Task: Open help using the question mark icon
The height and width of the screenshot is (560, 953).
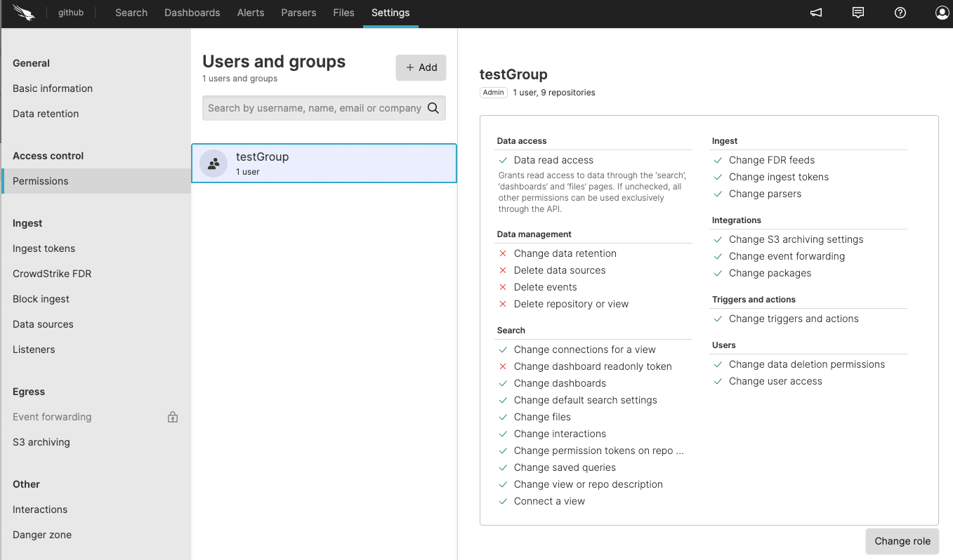Action: pos(900,12)
